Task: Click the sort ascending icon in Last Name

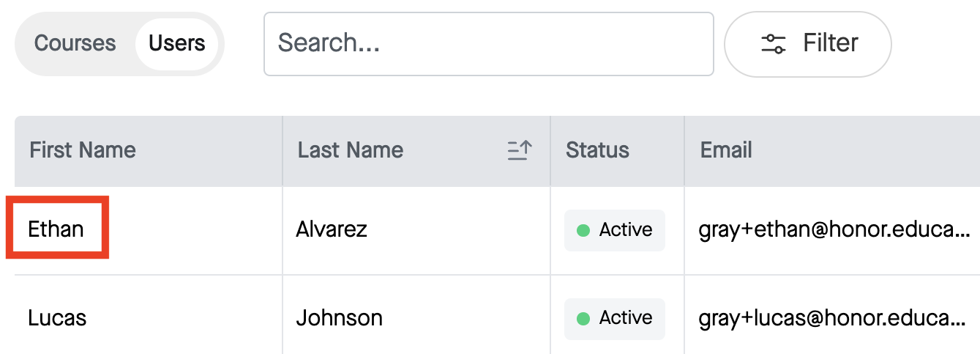Action: (x=520, y=151)
